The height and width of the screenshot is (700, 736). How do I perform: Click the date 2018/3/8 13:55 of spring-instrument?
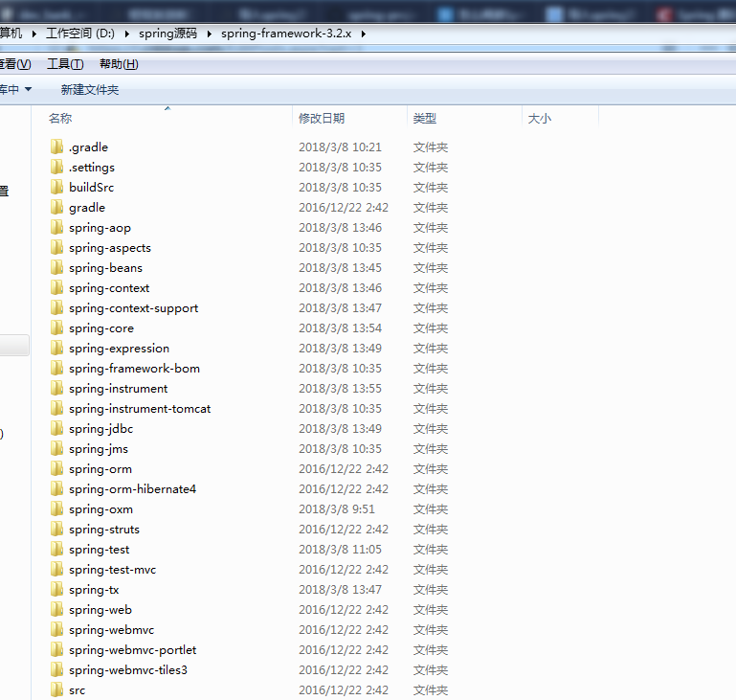pos(341,388)
